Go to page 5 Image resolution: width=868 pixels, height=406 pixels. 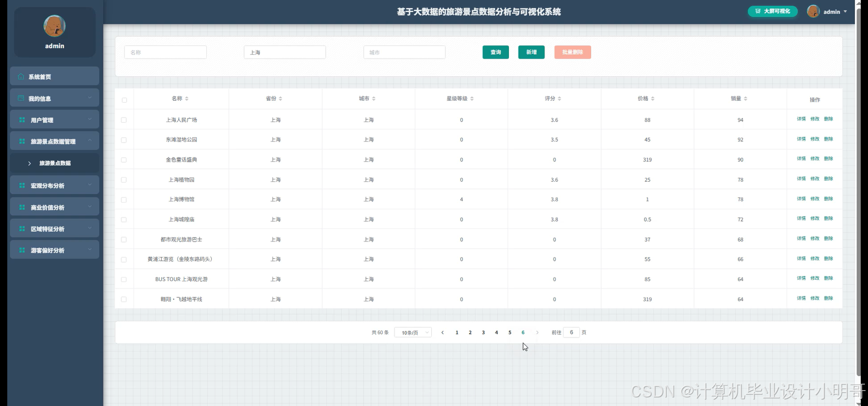(x=510, y=332)
